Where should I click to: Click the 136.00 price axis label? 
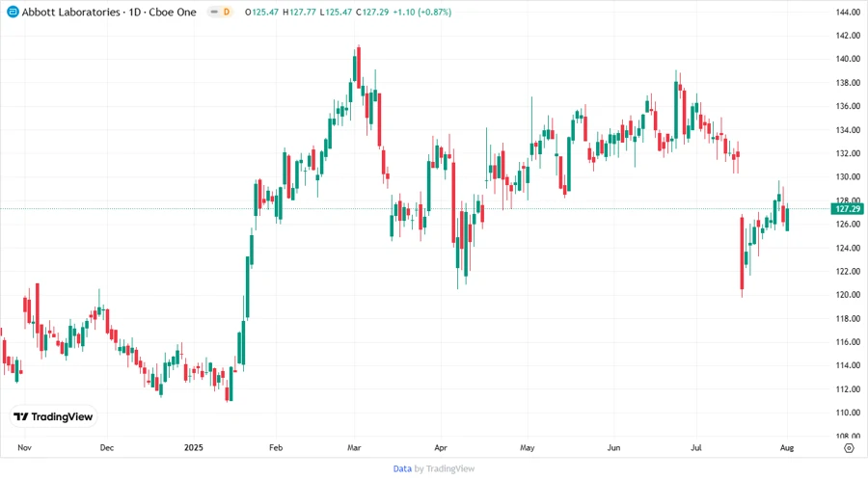point(848,106)
